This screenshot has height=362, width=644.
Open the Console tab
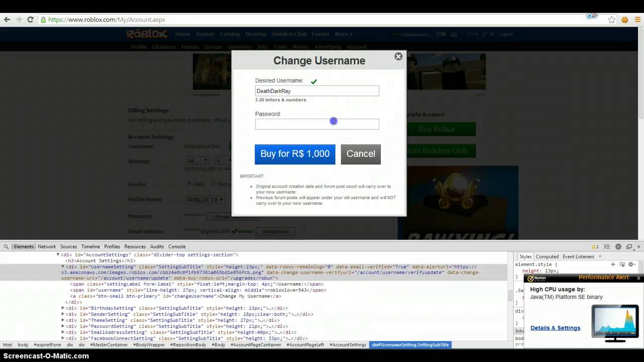point(177,247)
